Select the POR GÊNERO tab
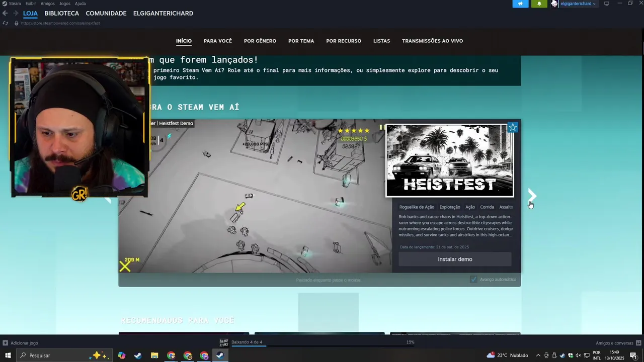This screenshot has height=362, width=644. coord(260,41)
